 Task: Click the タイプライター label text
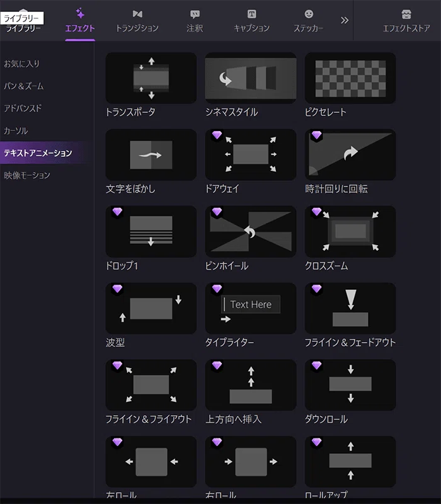click(230, 342)
